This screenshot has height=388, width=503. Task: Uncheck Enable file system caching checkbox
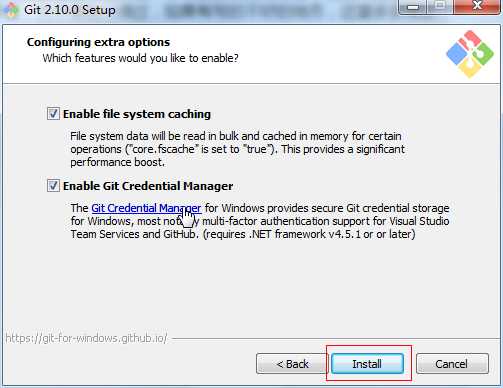click(x=53, y=114)
